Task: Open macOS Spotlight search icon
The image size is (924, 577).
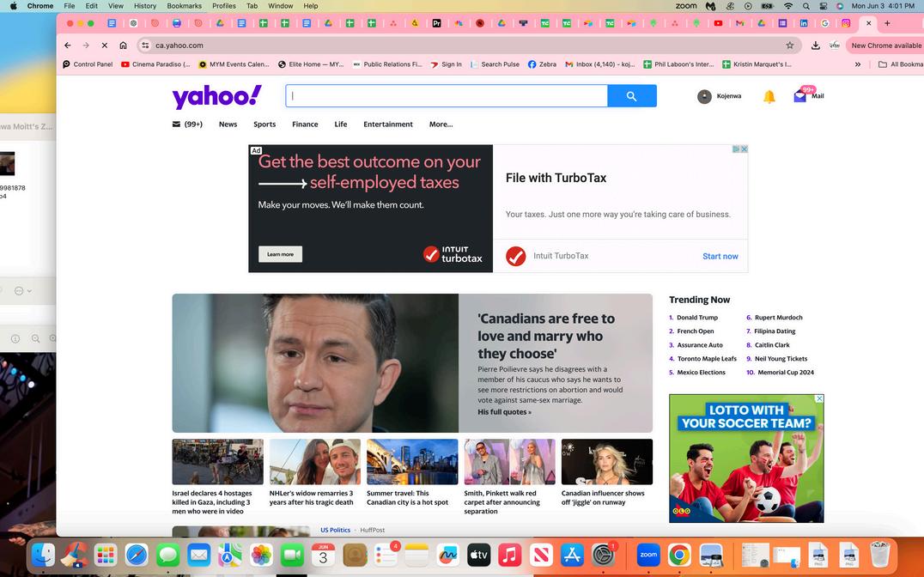Action: click(x=805, y=6)
